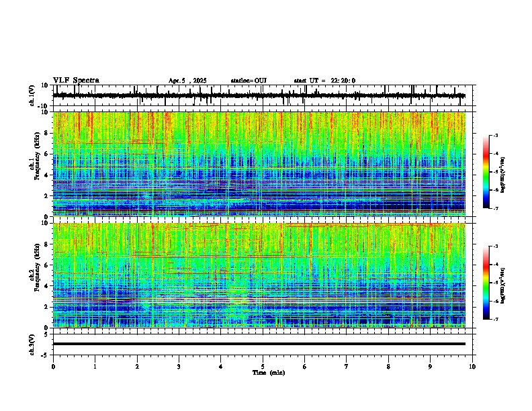Click time-axis tick label "7"

(347, 367)
